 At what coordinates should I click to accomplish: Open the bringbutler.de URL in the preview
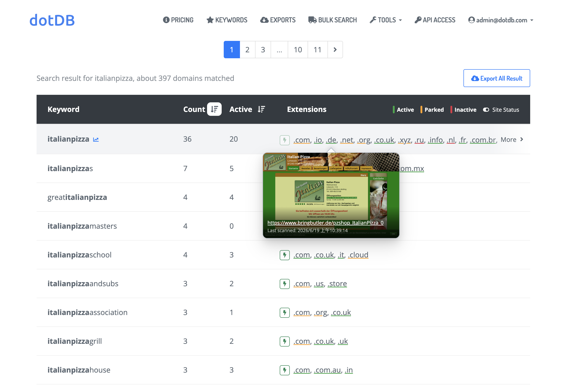click(325, 222)
